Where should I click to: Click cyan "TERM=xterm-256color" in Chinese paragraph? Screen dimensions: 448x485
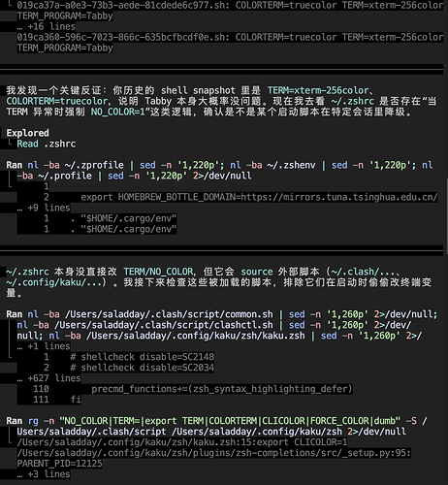[x=318, y=90]
